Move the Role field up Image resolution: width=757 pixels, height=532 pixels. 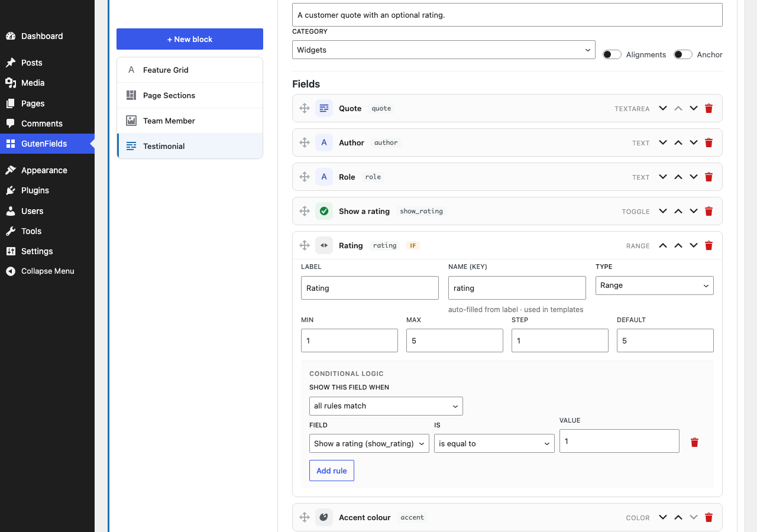(x=678, y=177)
